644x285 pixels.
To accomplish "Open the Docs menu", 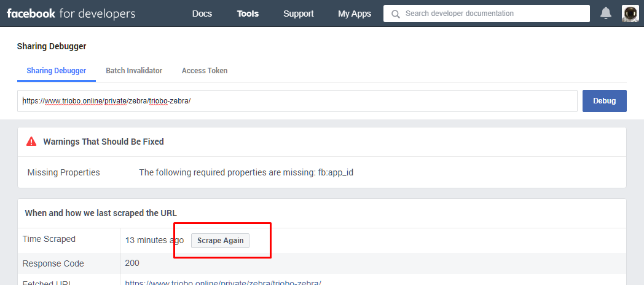I will [202, 14].
